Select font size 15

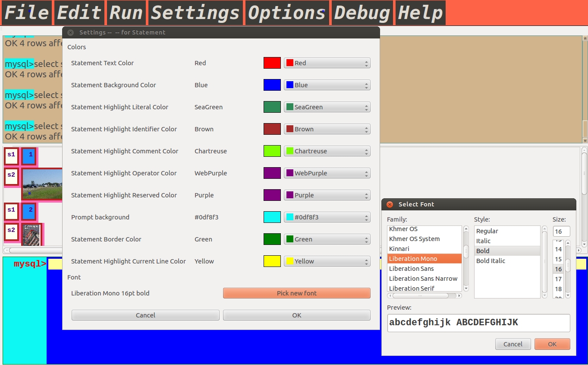pyautogui.click(x=558, y=259)
